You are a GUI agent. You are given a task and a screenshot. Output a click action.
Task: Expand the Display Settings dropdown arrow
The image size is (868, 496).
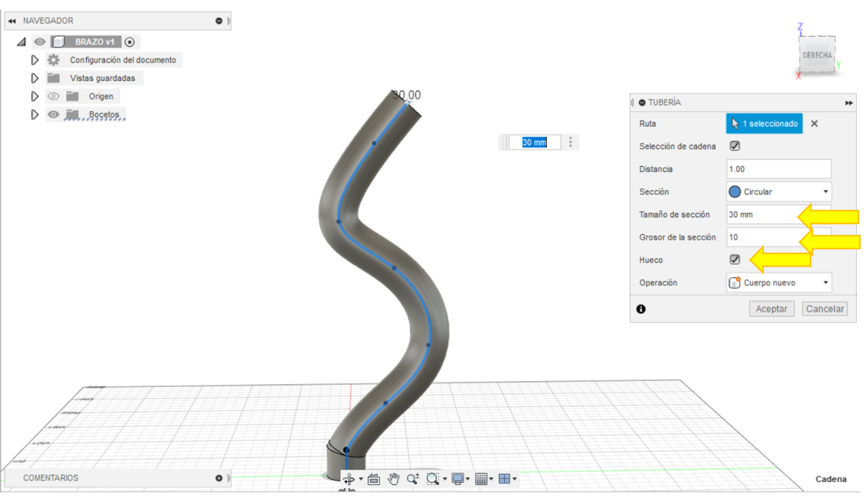click(x=468, y=479)
